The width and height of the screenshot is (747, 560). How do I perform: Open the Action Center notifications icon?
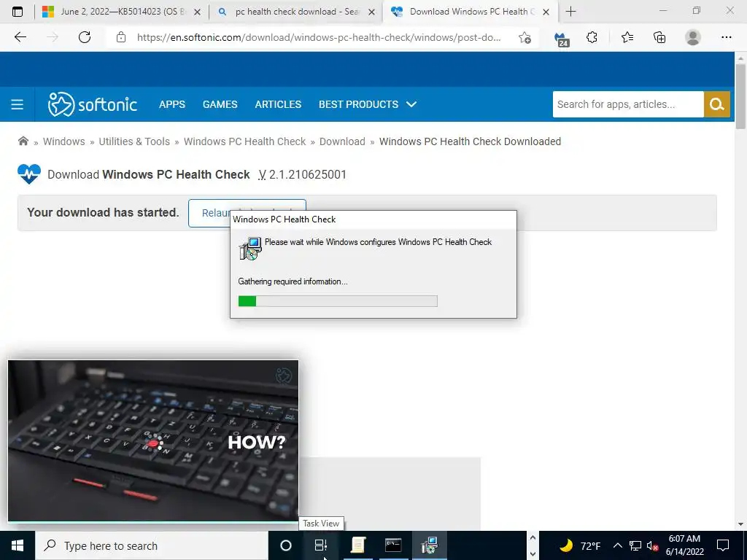click(x=723, y=545)
